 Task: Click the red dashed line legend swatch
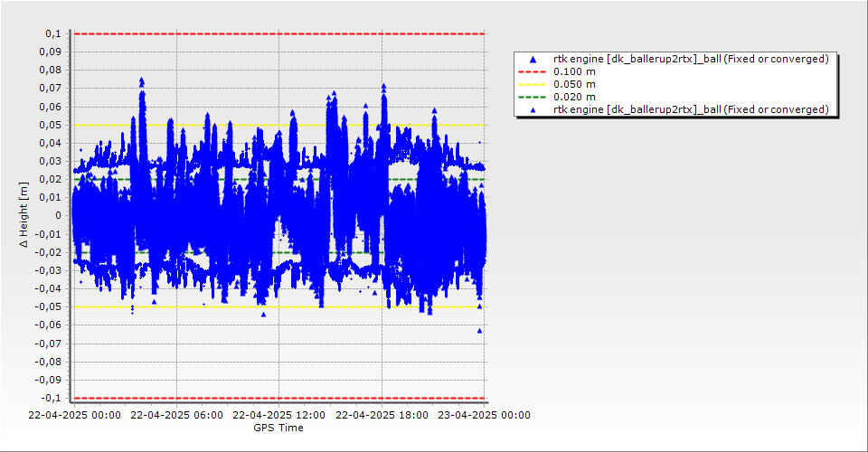point(533,71)
